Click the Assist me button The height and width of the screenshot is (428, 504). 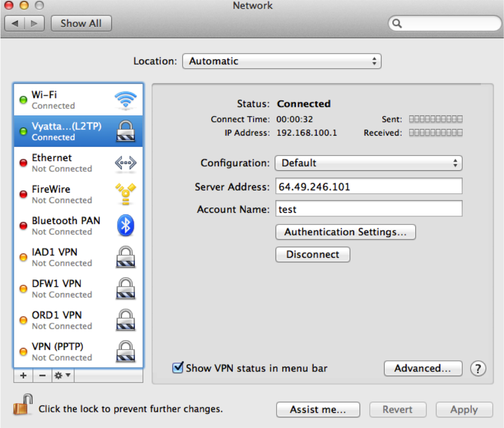(x=318, y=410)
